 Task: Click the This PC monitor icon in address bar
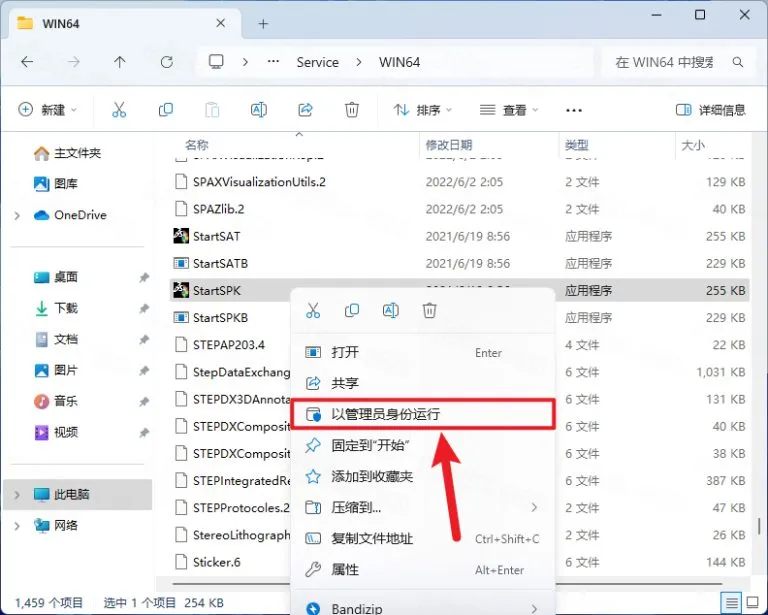216,62
